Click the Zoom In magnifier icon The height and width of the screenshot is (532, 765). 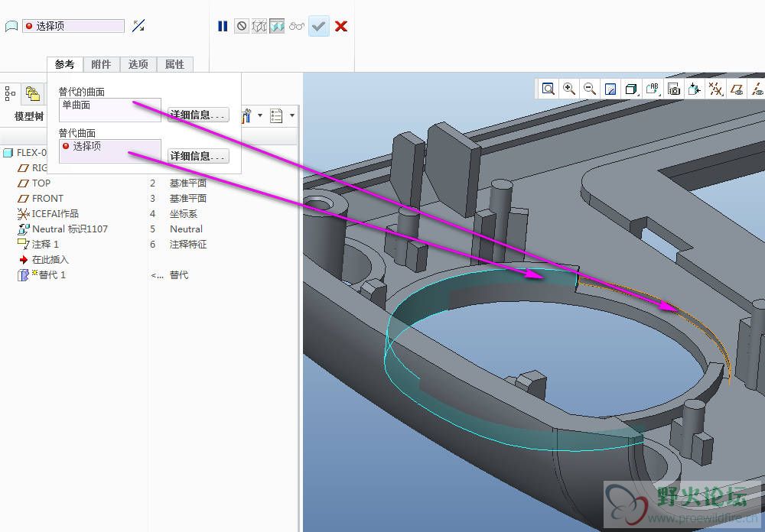(x=569, y=89)
